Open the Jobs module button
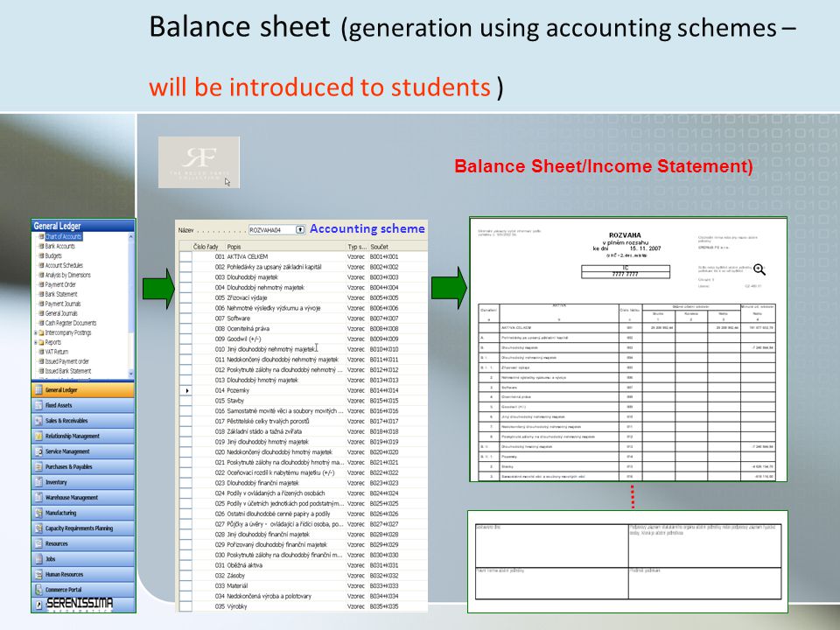Screen dimensions: 840x630 pyautogui.click(x=83, y=559)
